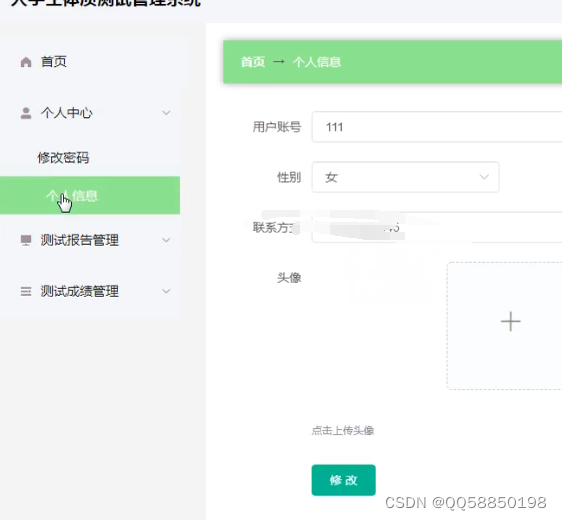
Task: Click the 性别 label
Action: [x=289, y=177]
